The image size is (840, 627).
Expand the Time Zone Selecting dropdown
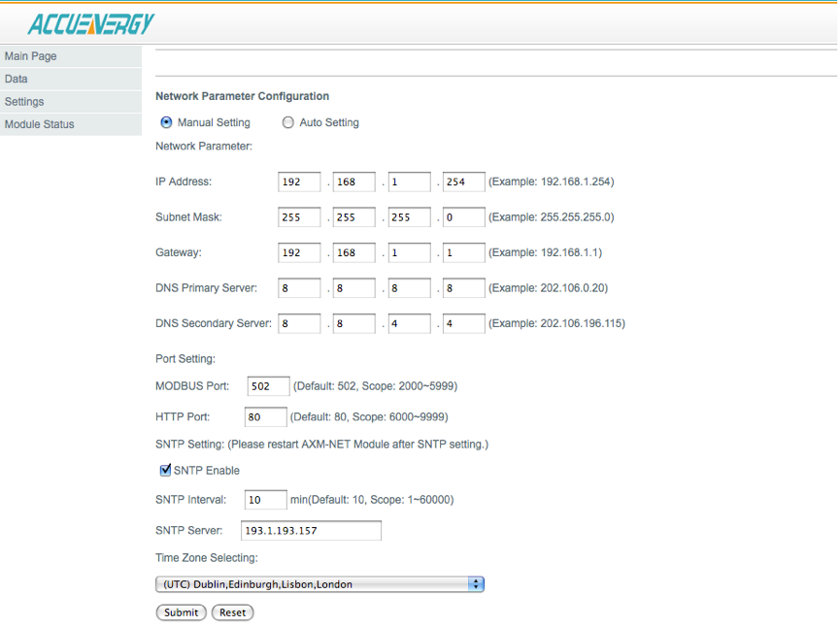coord(319,584)
